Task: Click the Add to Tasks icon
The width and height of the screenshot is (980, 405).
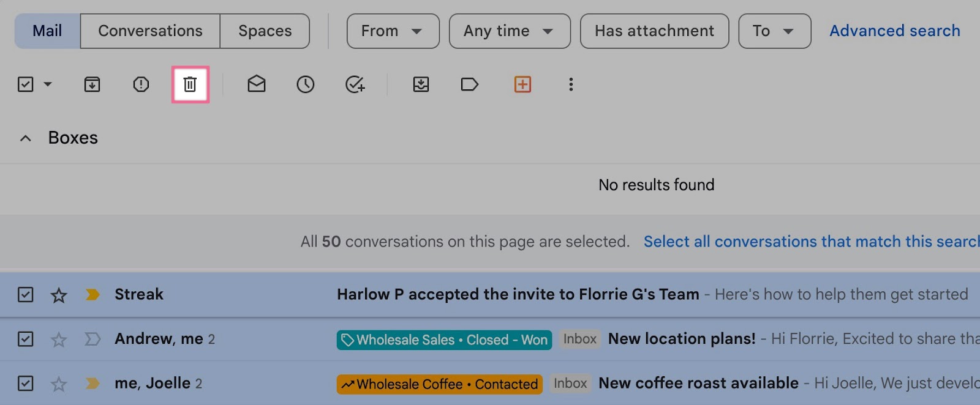Action: click(x=354, y=84)
